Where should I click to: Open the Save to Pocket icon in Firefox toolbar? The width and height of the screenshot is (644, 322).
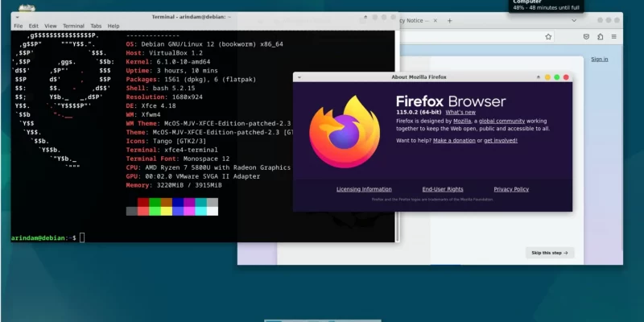point(586,36)
